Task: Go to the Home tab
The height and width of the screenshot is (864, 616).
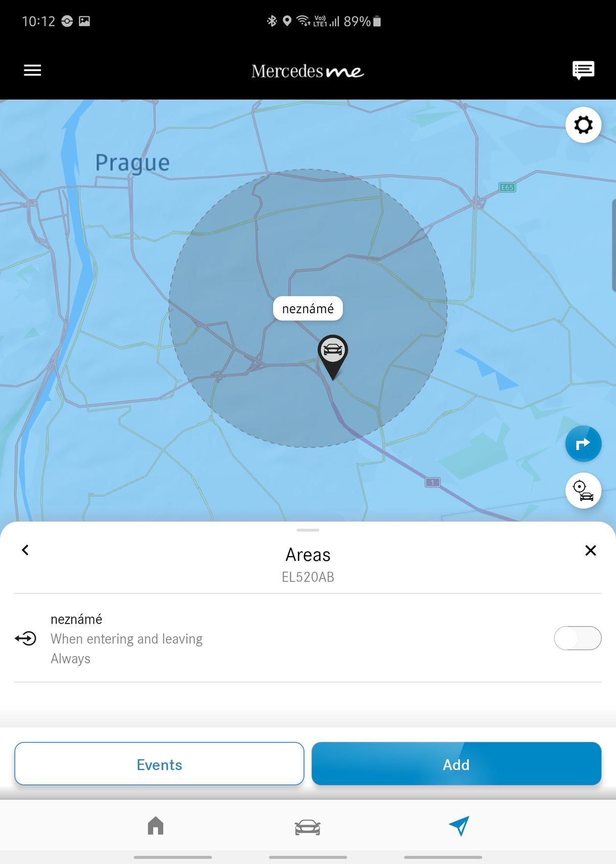Action: pos(156,826)
